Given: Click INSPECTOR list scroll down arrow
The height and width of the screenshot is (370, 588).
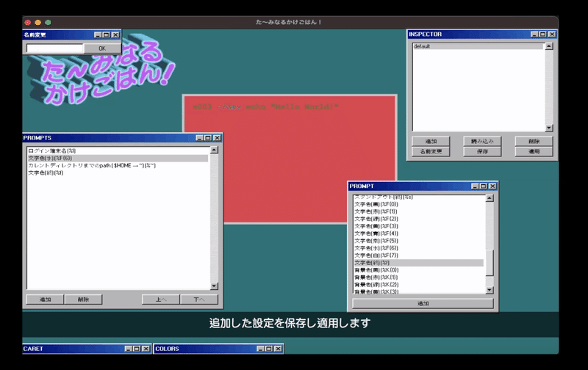Looking at the screenshot, I should click(x=549, y=128).
